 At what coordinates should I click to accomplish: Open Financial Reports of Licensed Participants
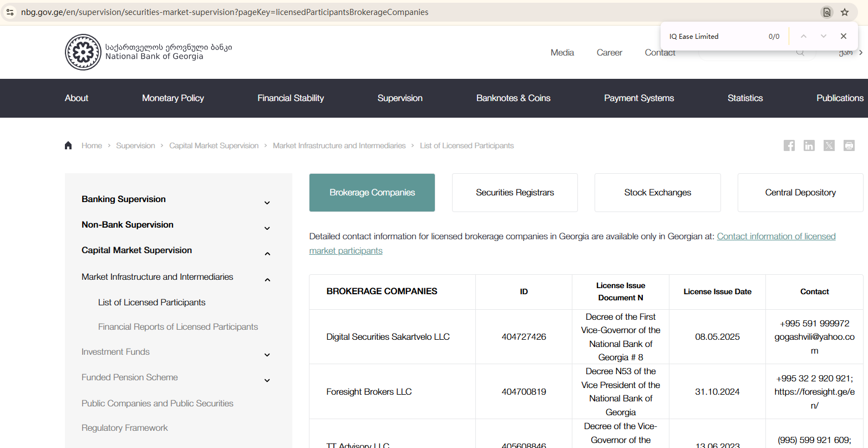[178, 327]
